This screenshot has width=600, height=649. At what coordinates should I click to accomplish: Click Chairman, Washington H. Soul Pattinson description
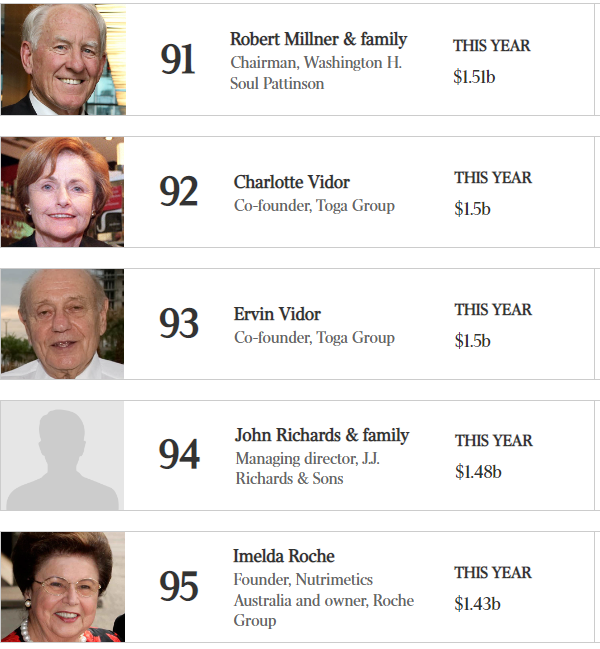click(316, 73)
